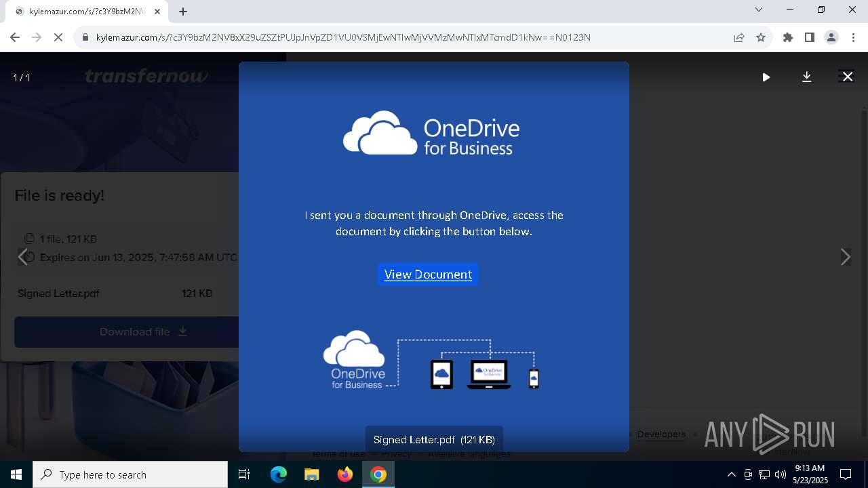Image resolution: width=868 pixels, height=488 pixels.
Task: Click the Download file button behind overlay
Action: click(126, 331)
